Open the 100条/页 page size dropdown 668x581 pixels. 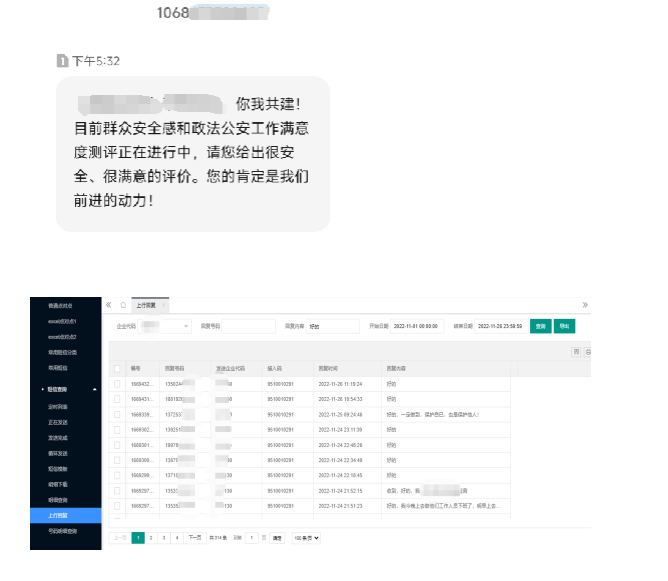coord(306,538)
